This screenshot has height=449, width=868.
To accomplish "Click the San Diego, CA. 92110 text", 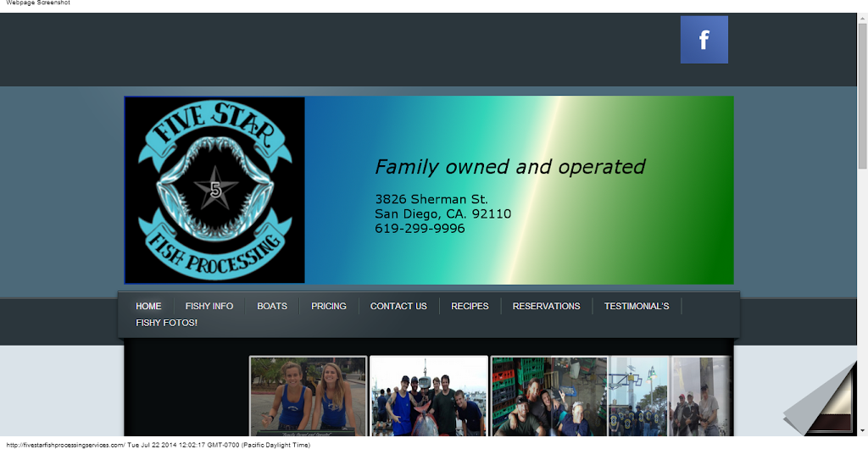I will point(442,214).
